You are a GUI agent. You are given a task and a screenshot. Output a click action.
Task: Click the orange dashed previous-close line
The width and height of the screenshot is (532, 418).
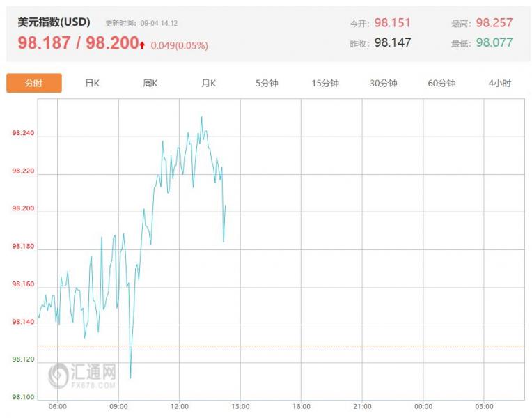click(313, 346)
